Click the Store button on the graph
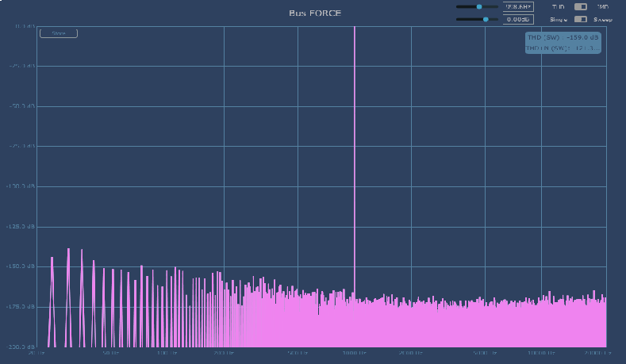The height and width of the screenshot is (364, 626). tap(59, 33)
